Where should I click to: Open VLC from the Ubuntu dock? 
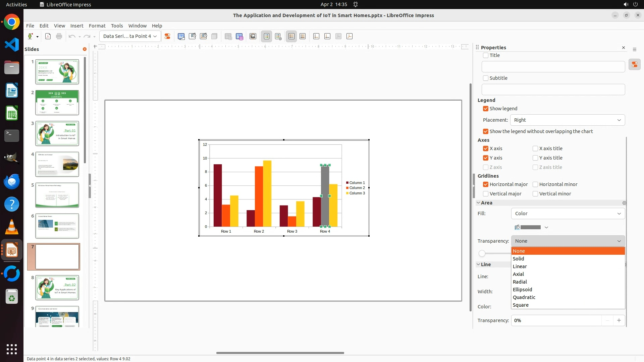[12, 227]
